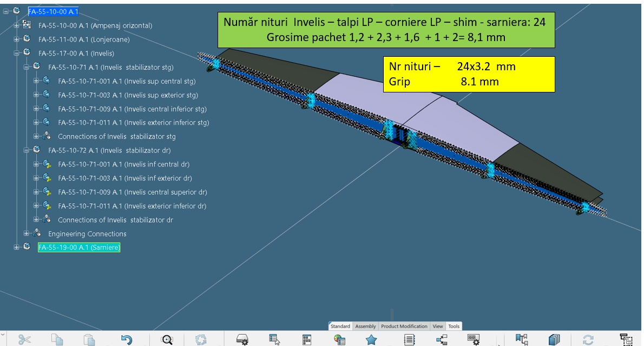The height and width of the screenshot is (346, 644).
Task: Expand the FA-55-11-00 A.1 (Lonjeroane) node
Action: tap(16, 39)
